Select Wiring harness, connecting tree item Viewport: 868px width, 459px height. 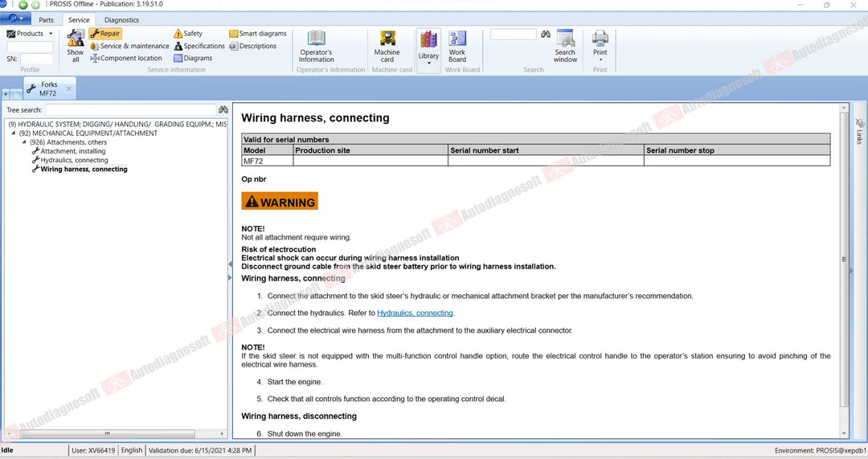pos(84,170)
